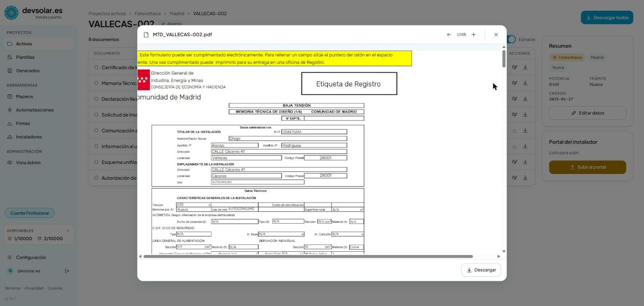Expand the Disponibles credits chevron
644x306 pixels.
(68, 230)
